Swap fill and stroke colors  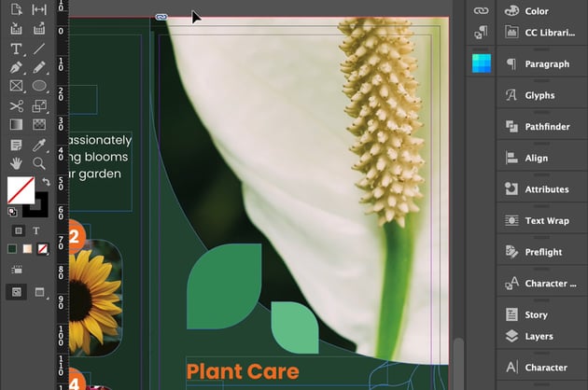[x=46, y=182]
